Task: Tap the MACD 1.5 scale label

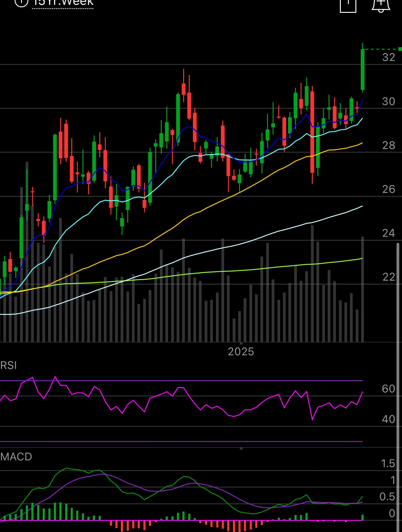Action: point(388,463)
